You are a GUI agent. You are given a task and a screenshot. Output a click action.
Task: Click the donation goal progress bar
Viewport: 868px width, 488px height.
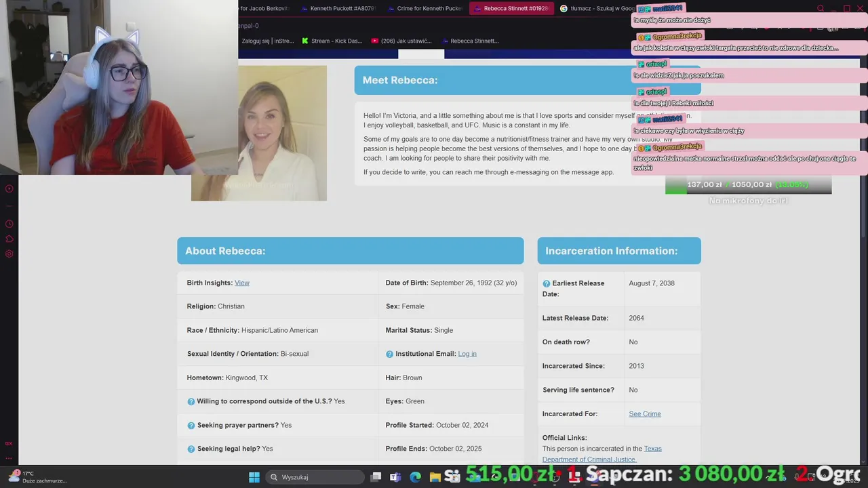tap(749, 185)
